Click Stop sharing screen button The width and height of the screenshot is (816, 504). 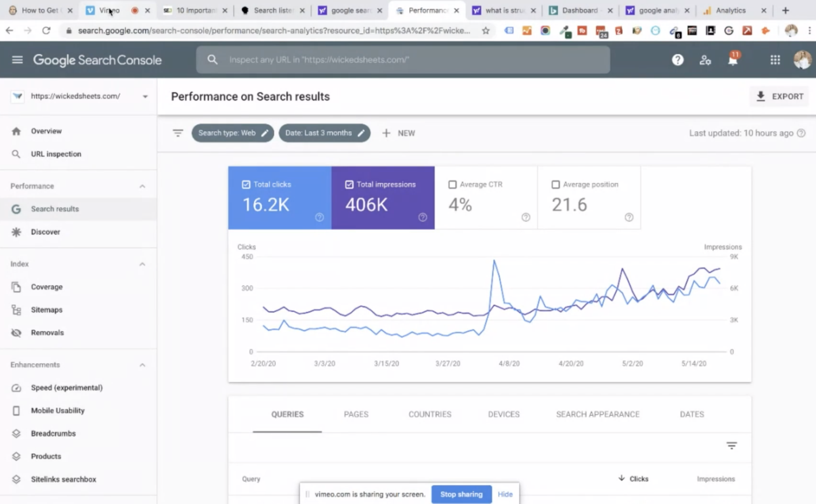pyautogui.click(x=461, y=493)
